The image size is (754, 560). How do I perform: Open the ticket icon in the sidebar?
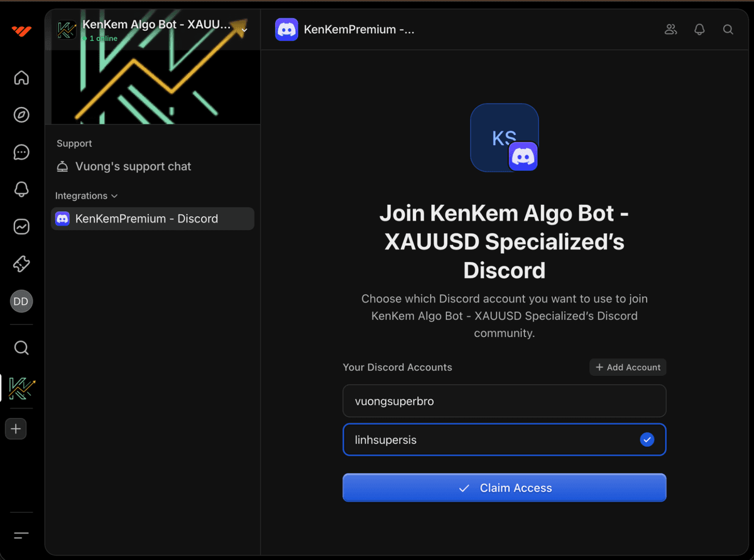(21, 263)
